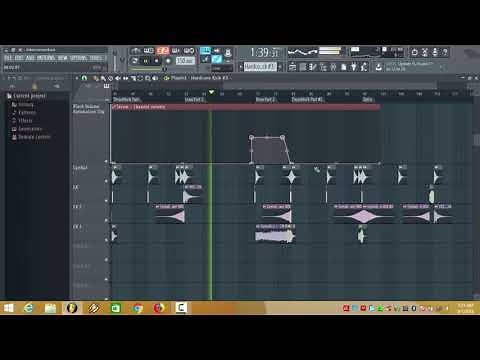The image size is (480, 360).
Task: Click the record transport button
Action: (x=168, y=61)
